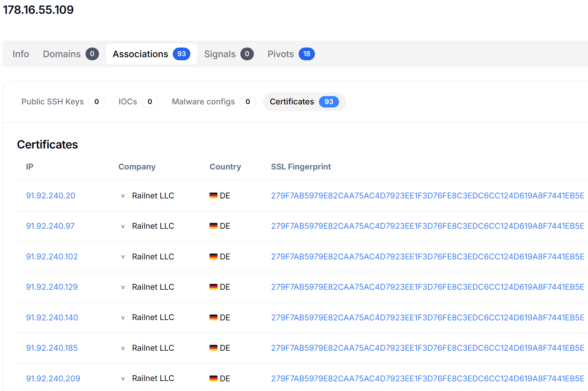Click the Company column header
The width and height of the screenshot is (588, 391).
pos(137,166)
